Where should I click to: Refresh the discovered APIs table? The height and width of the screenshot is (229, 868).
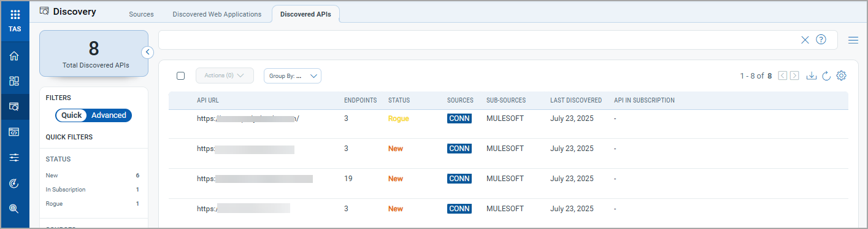tap(826, 76)
